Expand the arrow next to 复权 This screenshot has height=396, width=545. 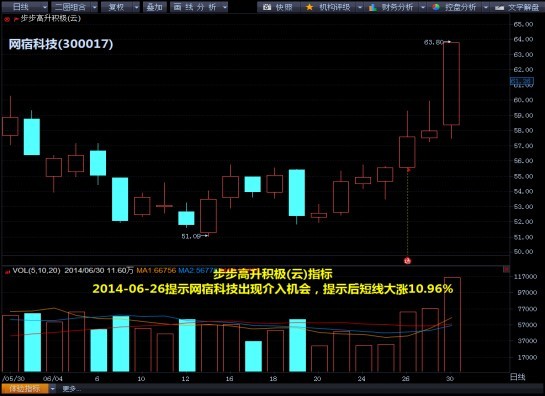136,7
